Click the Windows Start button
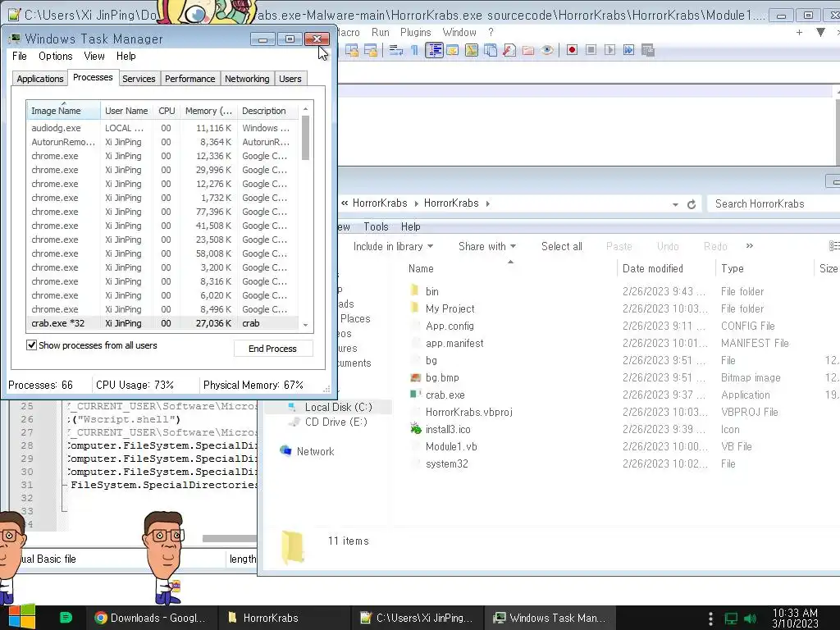This screenshot has height=630, width=840. [21, 617]
